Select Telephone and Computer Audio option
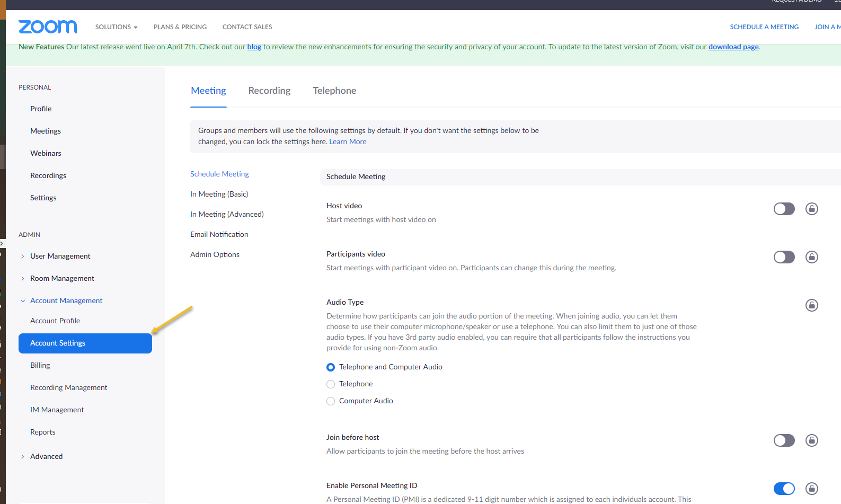Image resolution: width=841 pixels, height=504 pixels. (331, 367)
